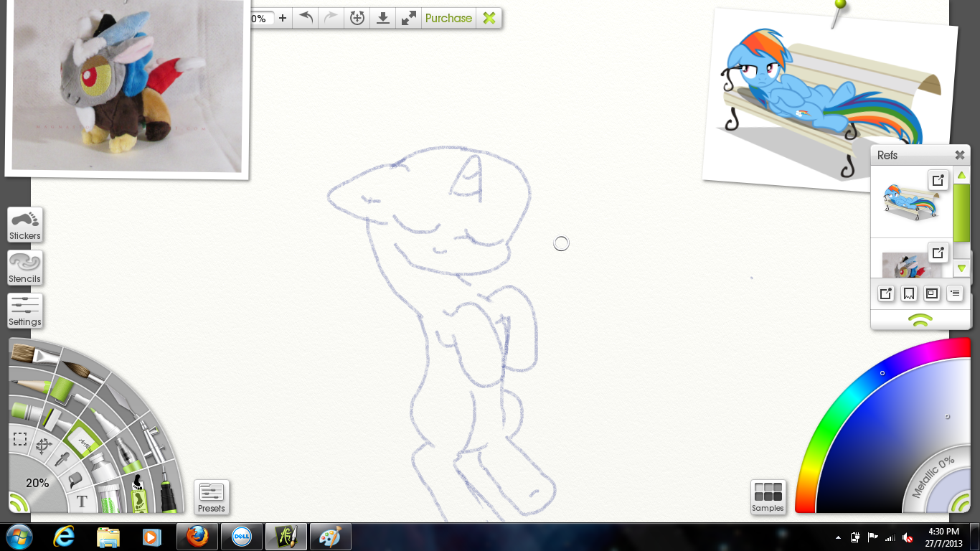Show hidden system tray icons

pyautogui.click(x=838, y=537)
